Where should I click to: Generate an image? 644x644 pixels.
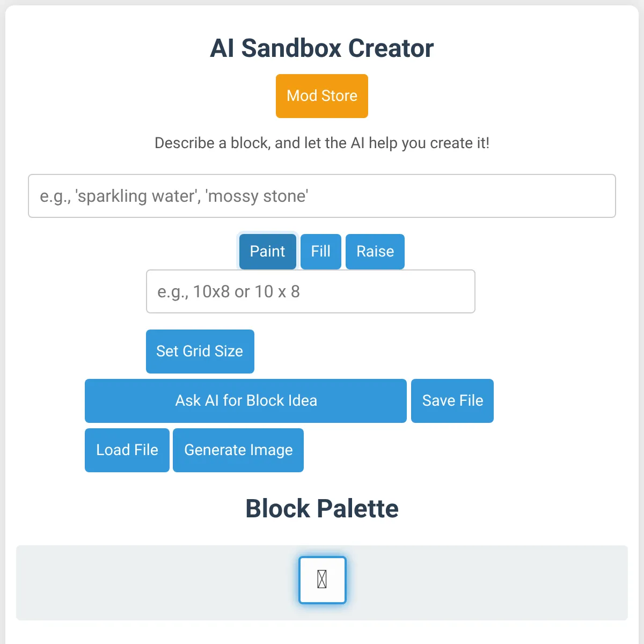[x=238, y=450]
